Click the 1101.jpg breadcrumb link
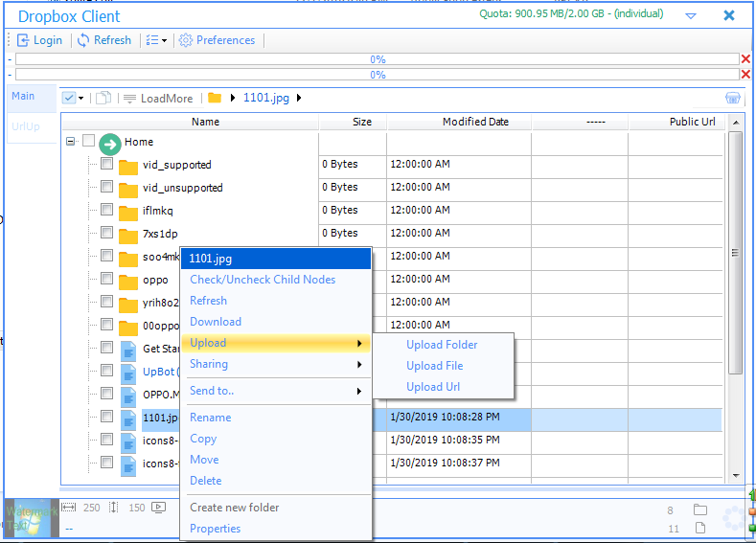This screenshot has width=756, height=543. pos(266,98)
